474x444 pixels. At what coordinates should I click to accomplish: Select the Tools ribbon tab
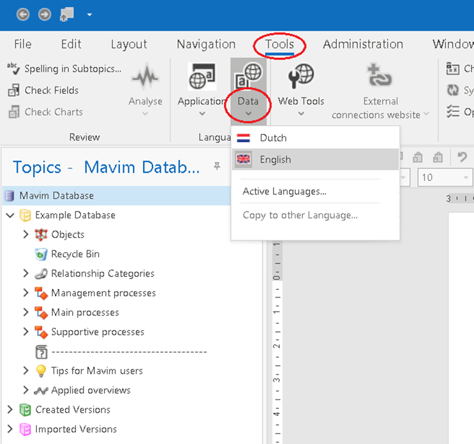click(x=279, y=44)
